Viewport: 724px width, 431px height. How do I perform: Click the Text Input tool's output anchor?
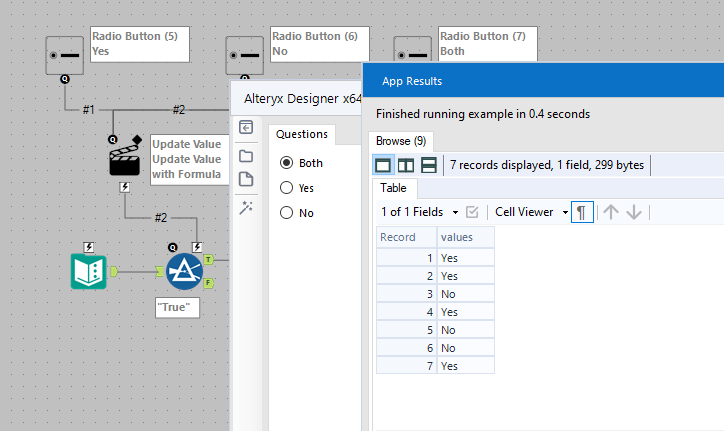pos(114,271)
